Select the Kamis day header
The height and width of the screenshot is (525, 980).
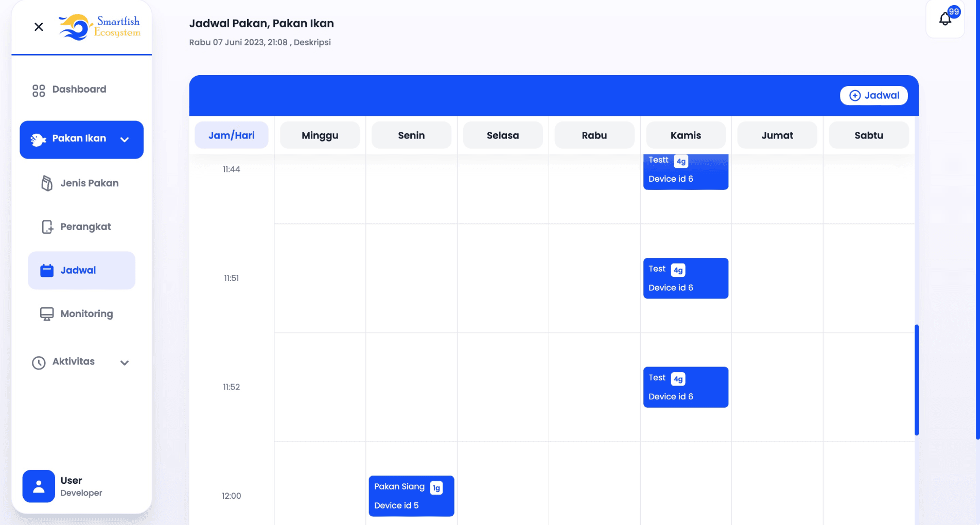[x=686, y=135]
